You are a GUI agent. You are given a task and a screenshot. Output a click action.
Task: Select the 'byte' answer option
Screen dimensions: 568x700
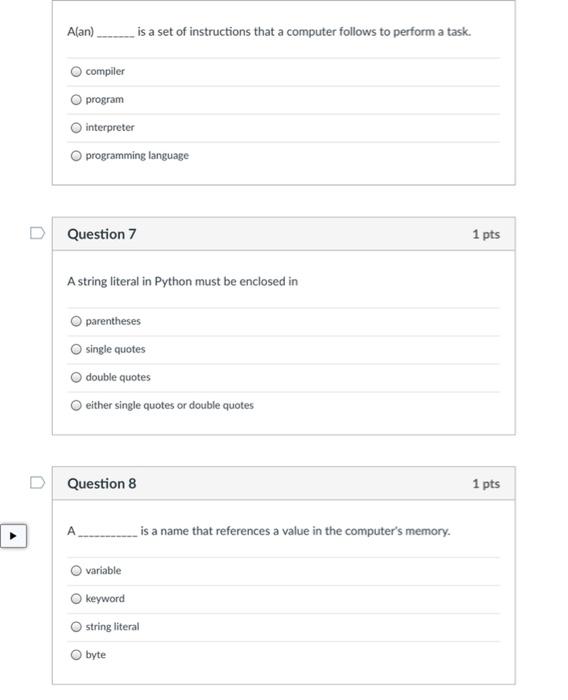pyautogui.click(x=76, y=655)
